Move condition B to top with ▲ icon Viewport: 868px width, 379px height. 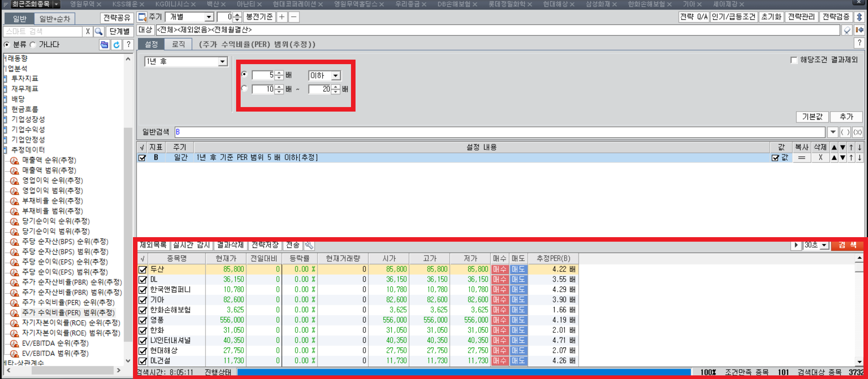pos(834,158)
